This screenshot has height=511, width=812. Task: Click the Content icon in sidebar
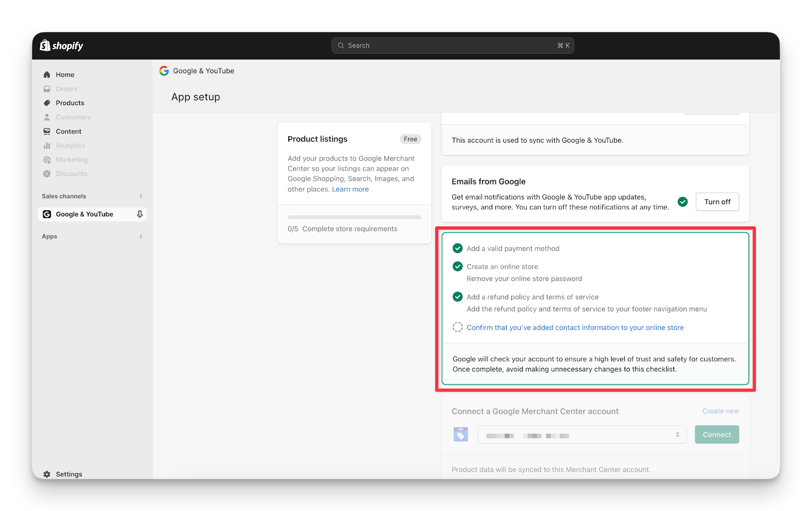[x=47, y=132]
